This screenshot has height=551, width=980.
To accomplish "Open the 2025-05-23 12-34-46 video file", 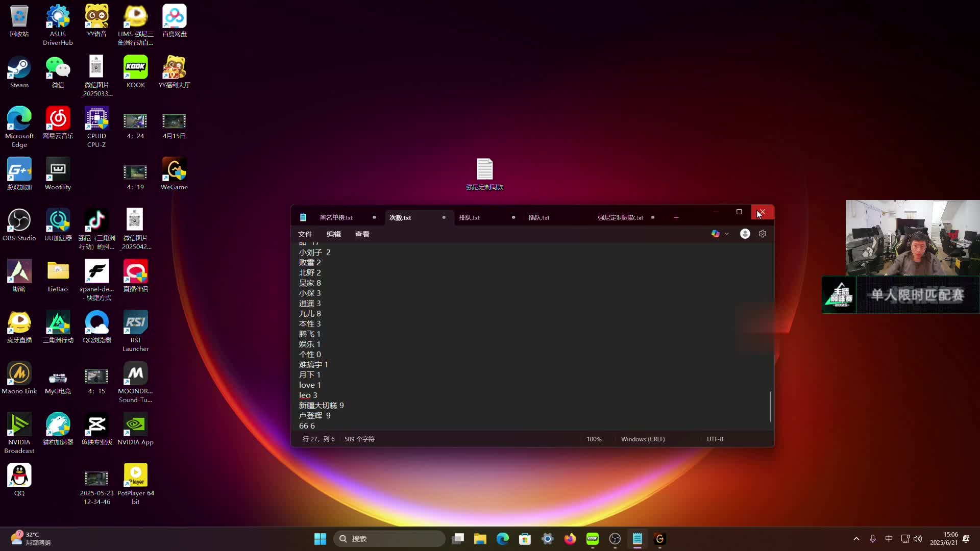I will (x=96, y=487).
